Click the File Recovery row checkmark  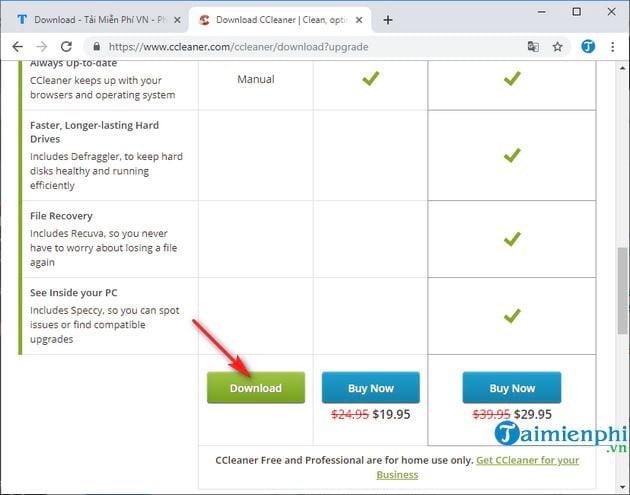(x=512, y=239)
